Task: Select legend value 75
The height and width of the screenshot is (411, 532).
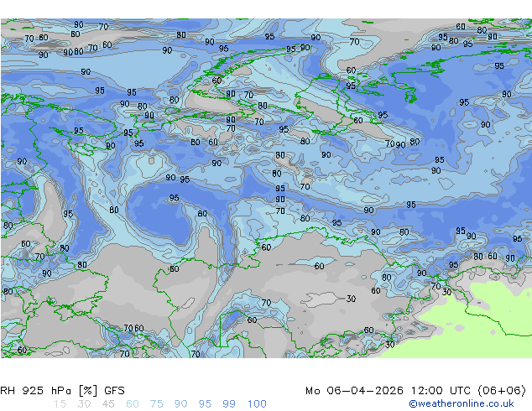Action: 156,404
